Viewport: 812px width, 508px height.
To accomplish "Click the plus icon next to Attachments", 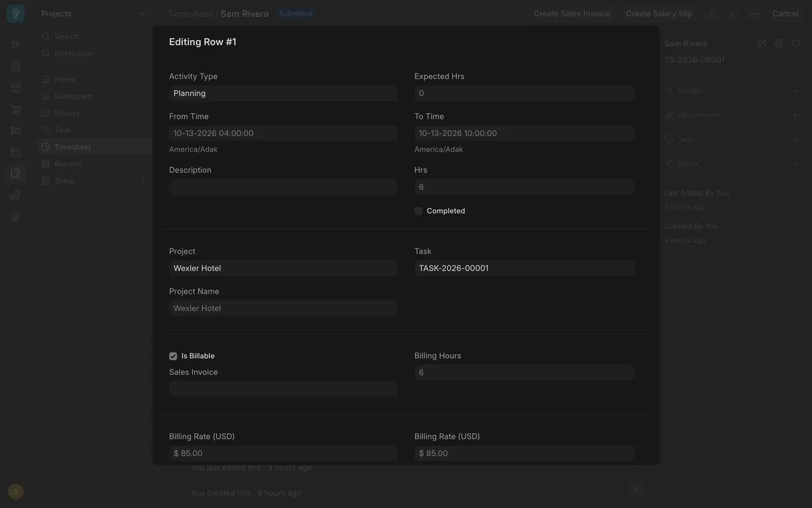I will 796,115.
